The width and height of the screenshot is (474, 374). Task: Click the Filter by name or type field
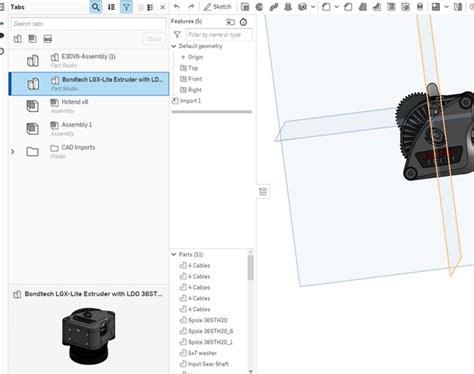(219, 35)
